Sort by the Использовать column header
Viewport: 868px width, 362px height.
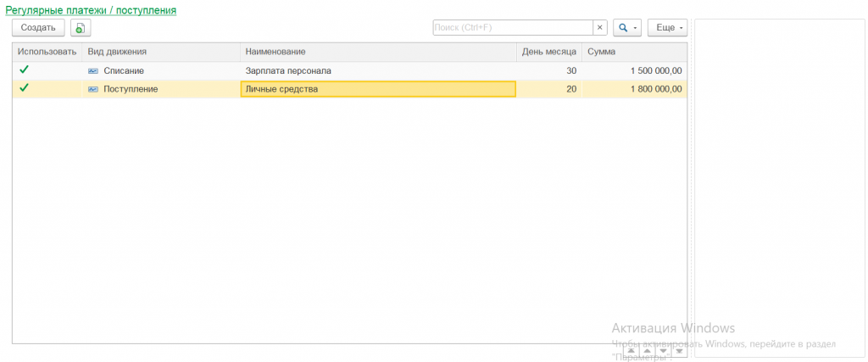[x=47, y=53]
